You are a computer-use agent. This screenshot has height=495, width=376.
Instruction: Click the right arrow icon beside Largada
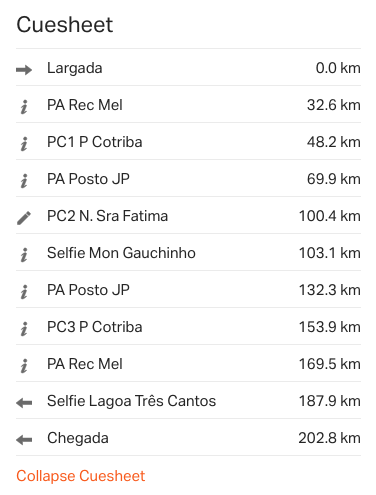point(24,70)
